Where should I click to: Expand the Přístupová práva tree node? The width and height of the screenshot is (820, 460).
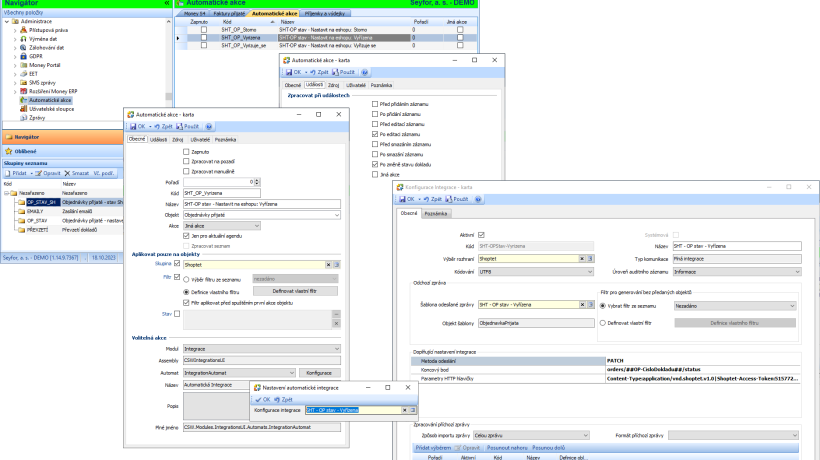pos(15,30)
